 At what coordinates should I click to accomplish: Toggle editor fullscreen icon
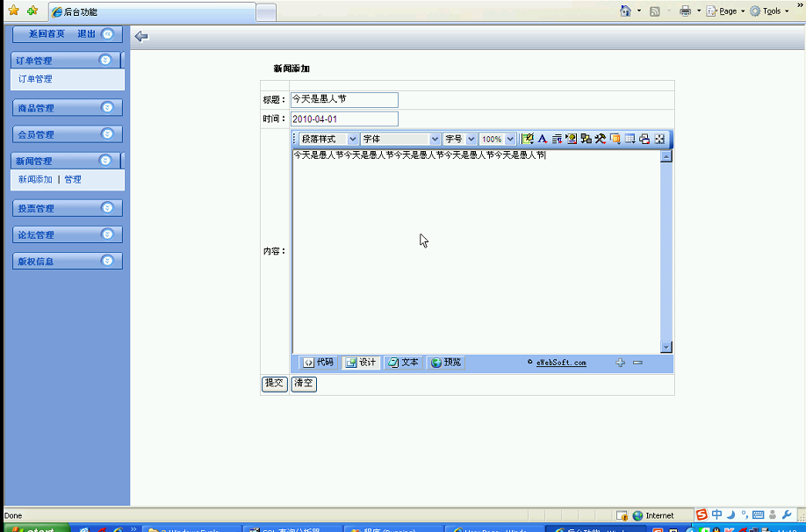pyautogui.click(x=659, y=139)
